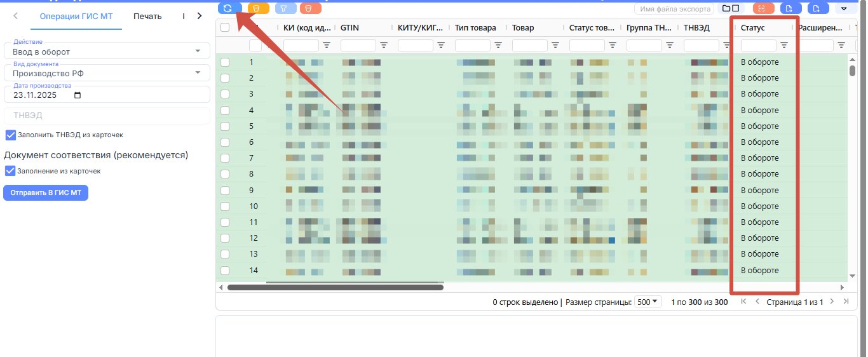Toggle Заполнение из карточек checkbox
The width and height of the screenshot is (868, 357).
click(10, 171)
